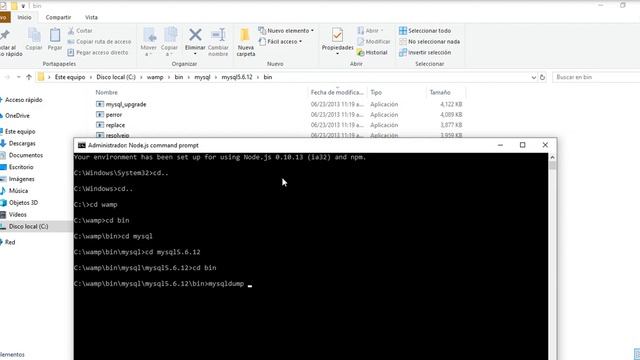
Task: Click Seleccionar todo
Action: [425, 31]
